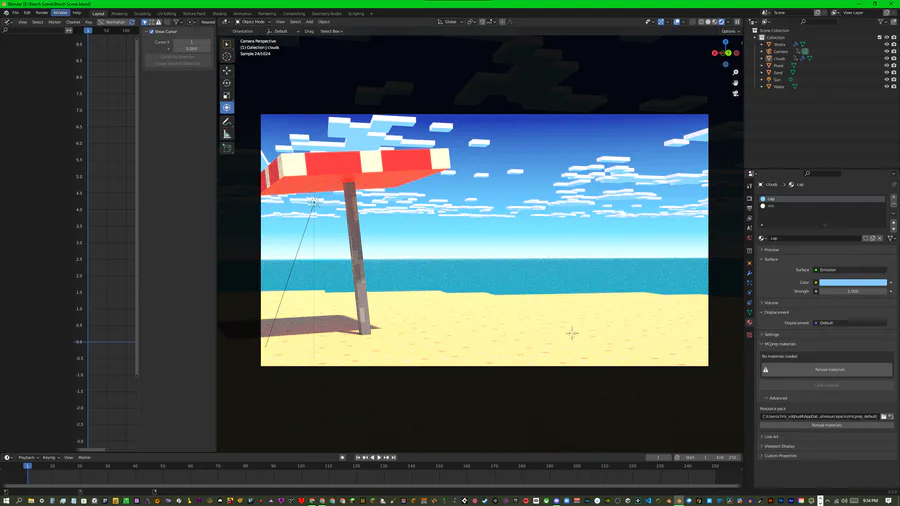Image resolution: width=900 pixels, height=506 pixels.
Task: Expand the Sand object in outliner
Action: pos(762,73)
